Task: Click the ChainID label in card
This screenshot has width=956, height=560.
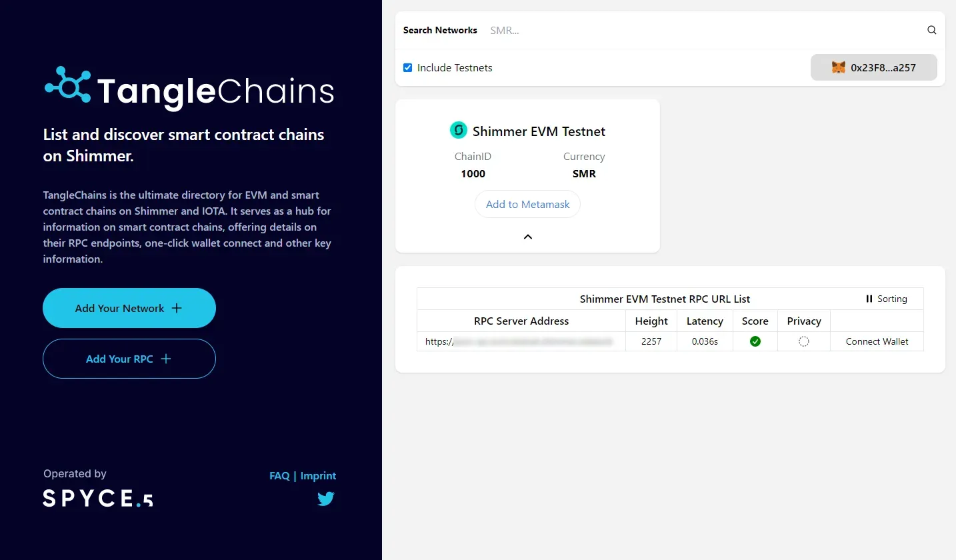Action: 473,156
